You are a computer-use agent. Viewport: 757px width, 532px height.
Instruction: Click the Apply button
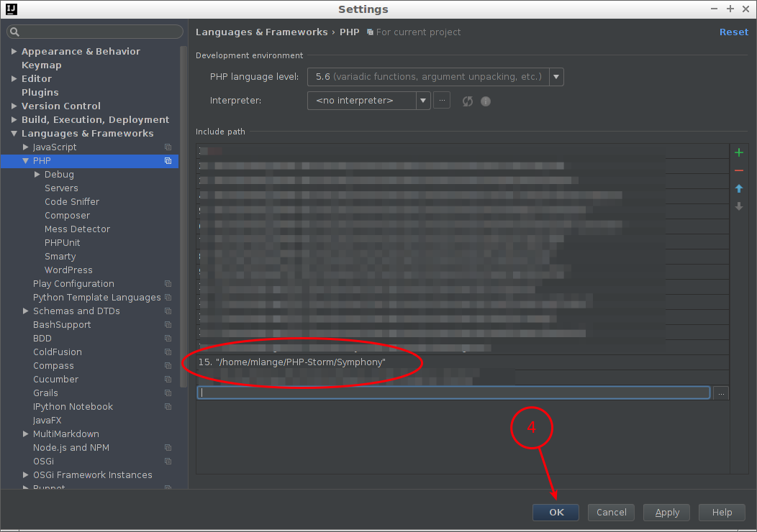pos(667,512)
